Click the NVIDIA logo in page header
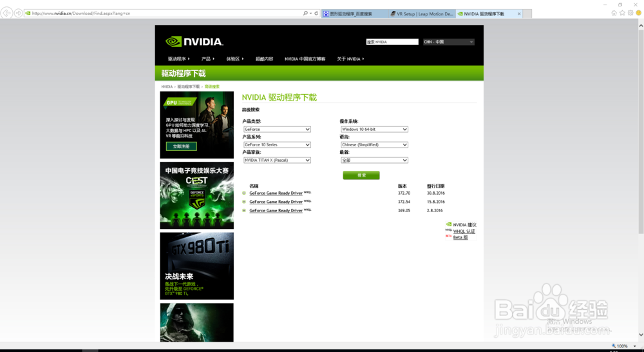 click(x=194, y=41)
